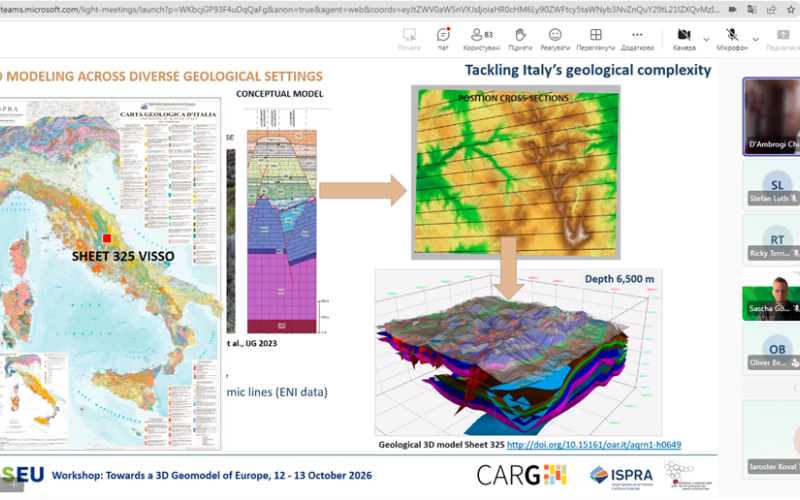The image size is (800, 500).
Task: Click the Поділитися share screen button
Action: tap(783, 39)
